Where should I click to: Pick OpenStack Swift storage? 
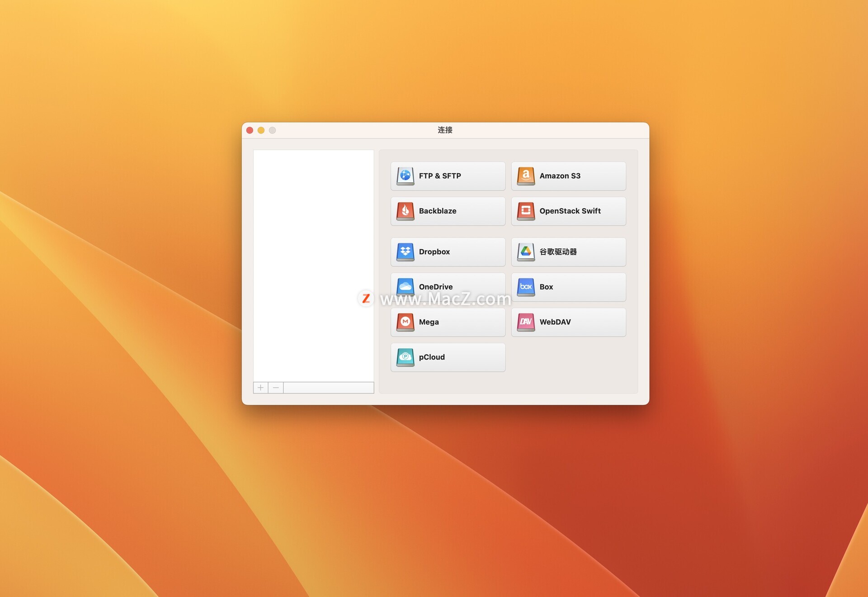568,211
